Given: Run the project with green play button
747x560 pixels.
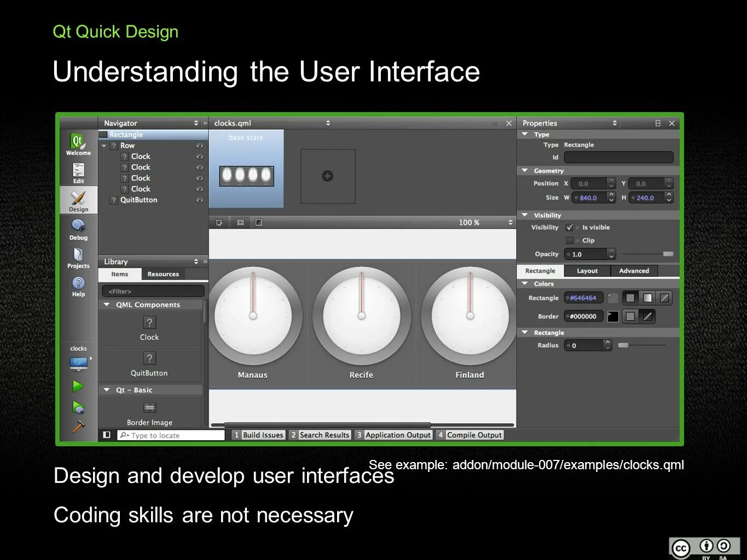Looking at the screenshot, I should pos(78,386).
